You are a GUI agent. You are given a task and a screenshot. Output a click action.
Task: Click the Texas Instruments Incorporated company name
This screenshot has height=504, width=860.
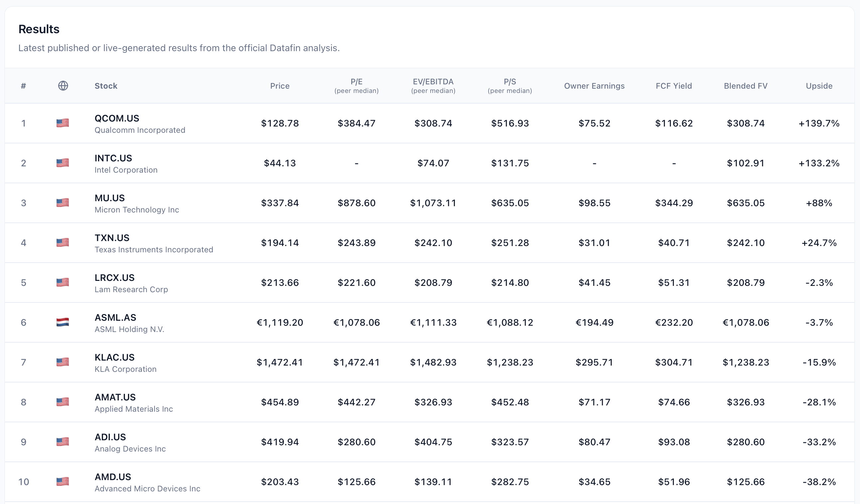point(154,250)
